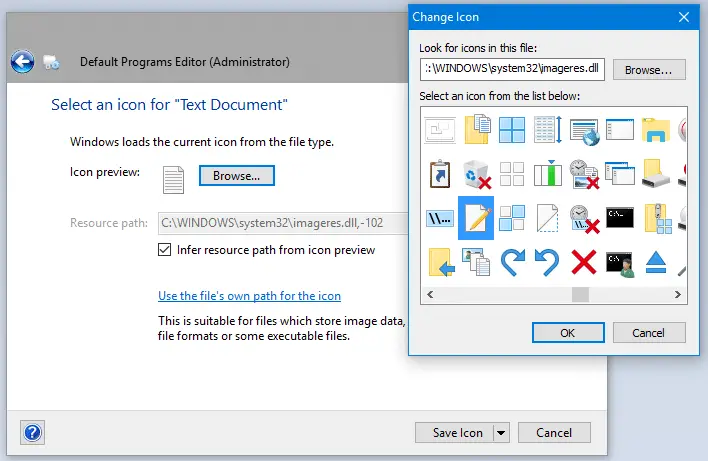This screenshot has width=708, height=461.
Task: Pick the command prompt with user icon
Action: click(620, 265)
